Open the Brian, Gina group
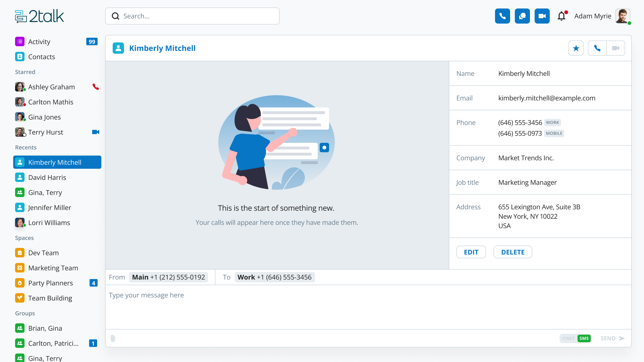 pyautogui.click(x=57, y=328)
